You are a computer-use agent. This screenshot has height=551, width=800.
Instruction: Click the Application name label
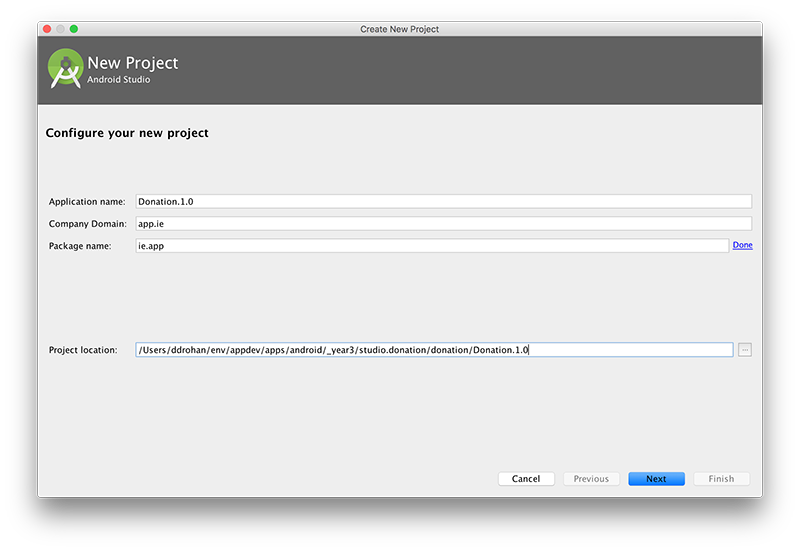pyautogui.click(x=86, y=202)
